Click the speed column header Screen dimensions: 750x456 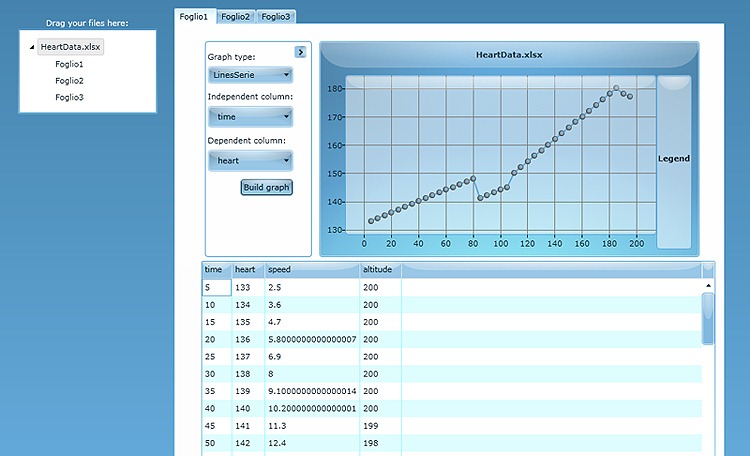[310, 270]
